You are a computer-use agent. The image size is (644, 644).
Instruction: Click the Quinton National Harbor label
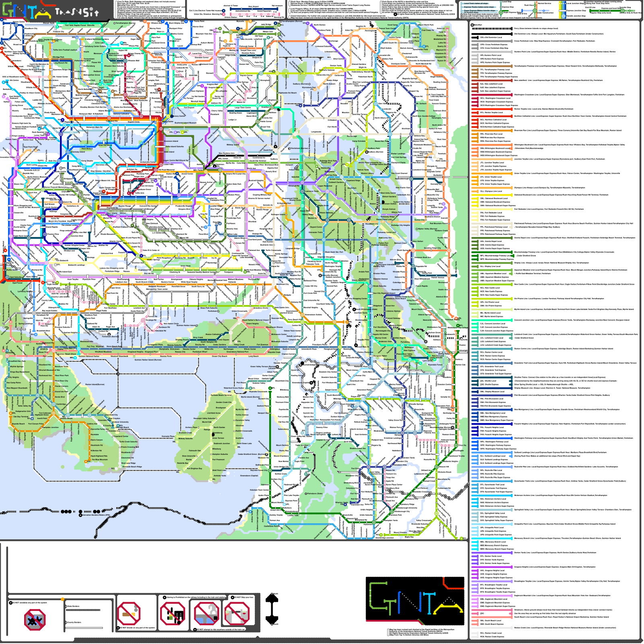point(89,356)
